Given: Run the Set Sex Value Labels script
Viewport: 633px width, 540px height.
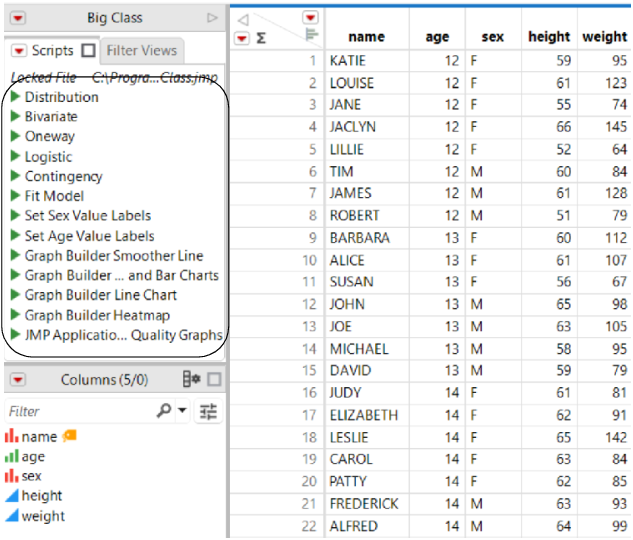Looking at the screenshot, I should tap(15, 215).
